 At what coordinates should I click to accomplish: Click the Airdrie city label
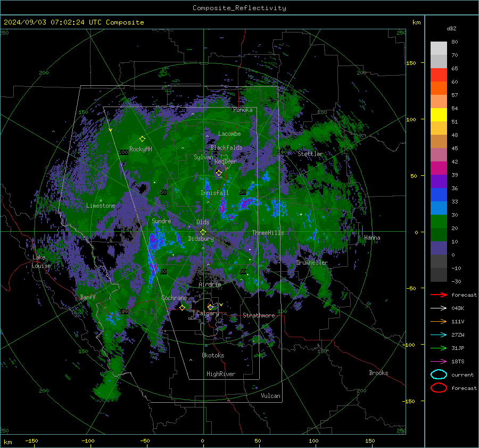(x=210, y=284)
